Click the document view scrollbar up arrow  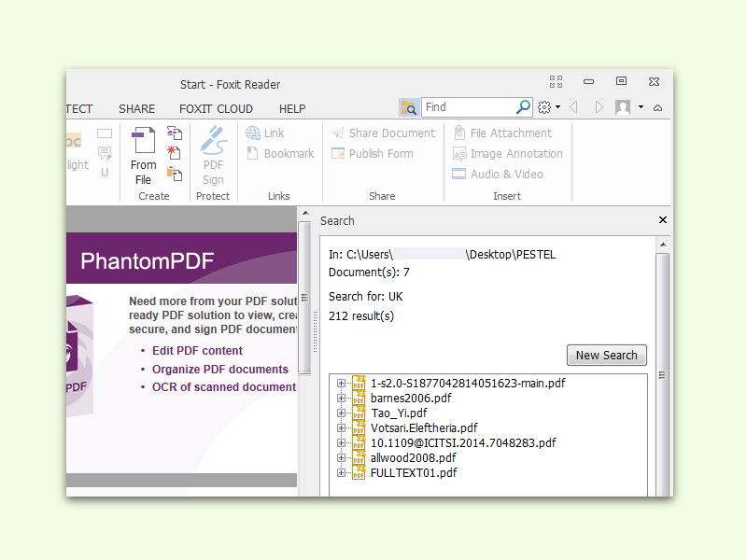pyautogui.click(x=305, y=214)
